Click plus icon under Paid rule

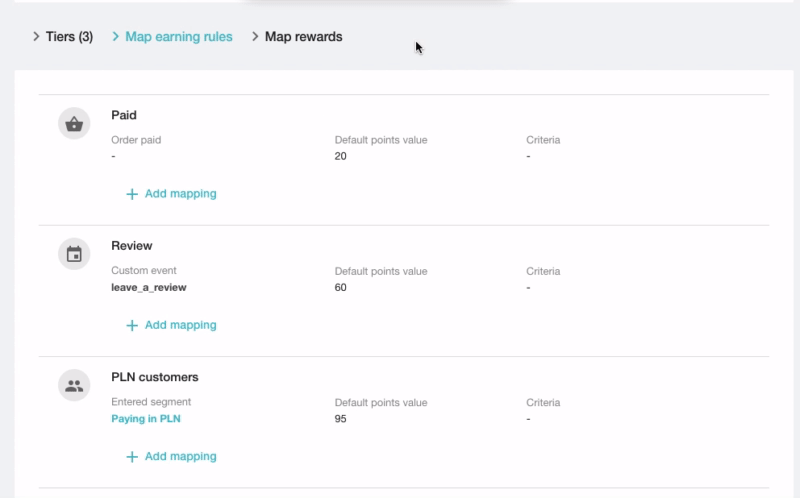132,194
